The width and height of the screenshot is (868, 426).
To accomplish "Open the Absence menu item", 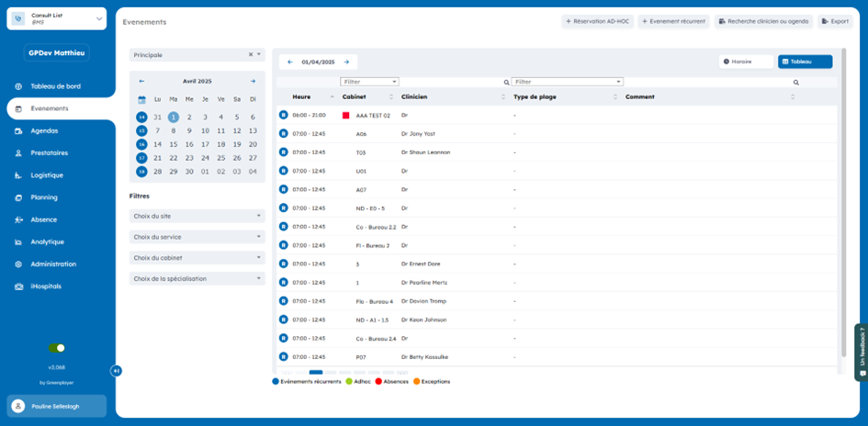I will coord(43,220).
